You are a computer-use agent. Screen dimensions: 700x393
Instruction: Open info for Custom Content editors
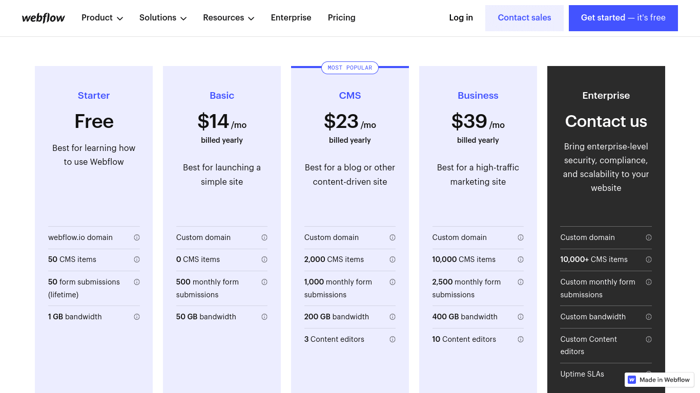[x=649, y=339]
